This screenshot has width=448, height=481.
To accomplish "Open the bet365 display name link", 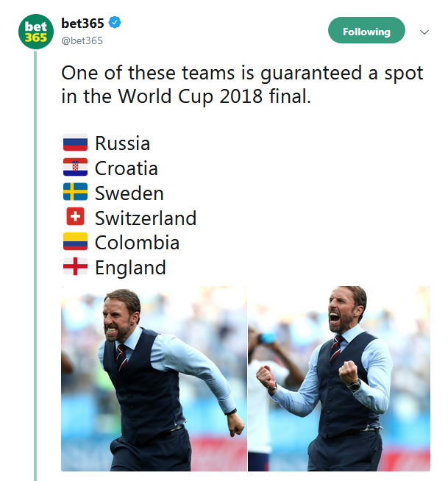I will [x=82, y=24].
